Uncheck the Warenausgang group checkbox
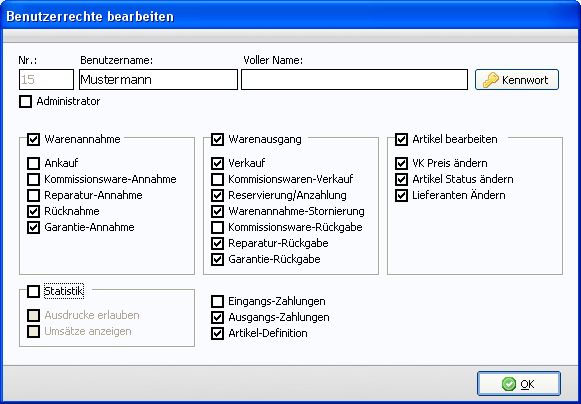This screenshot has height=404, width=581. tap(218, 140)
